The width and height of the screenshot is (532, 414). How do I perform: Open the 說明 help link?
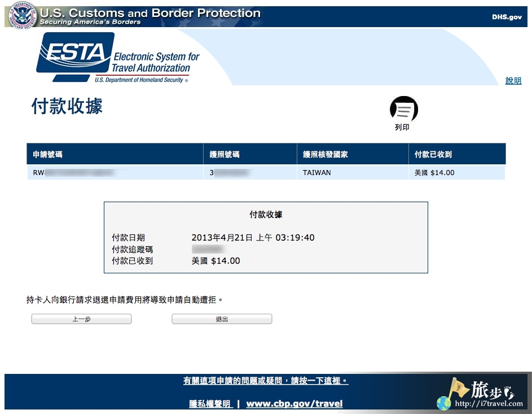pyautogui.click(x=513, y=81)
